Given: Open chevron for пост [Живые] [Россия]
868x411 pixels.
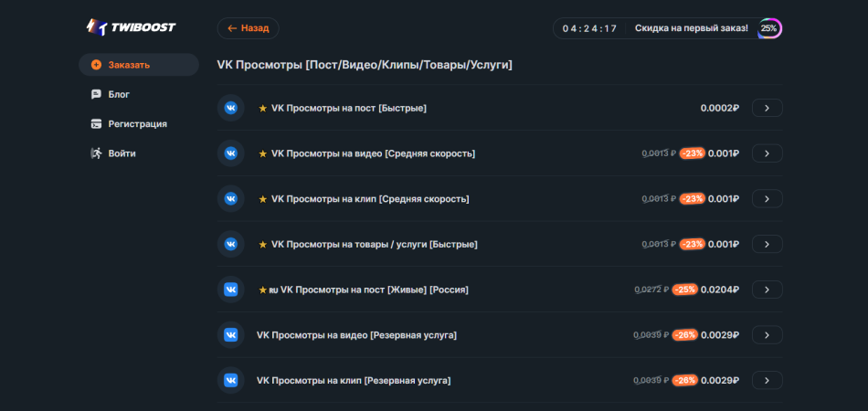Looking at the screenshot, I should tap(767, 290).
